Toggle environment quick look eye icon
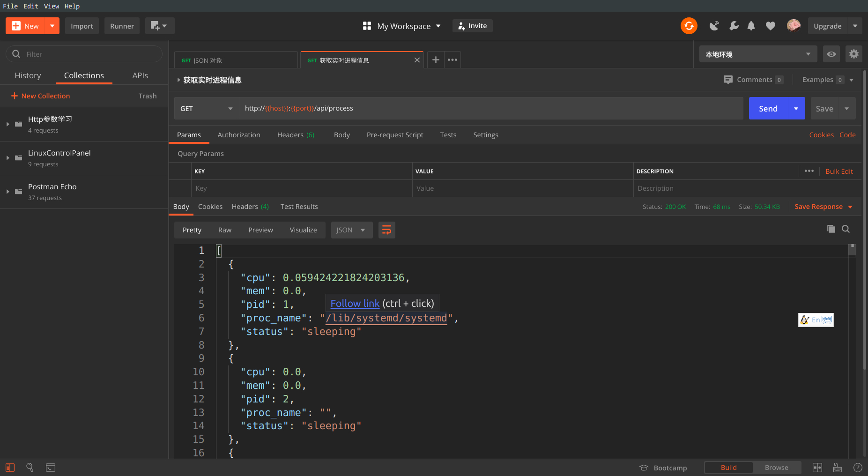Image resolution: width=868 pixels, height=476 pixels. point(831,54)
